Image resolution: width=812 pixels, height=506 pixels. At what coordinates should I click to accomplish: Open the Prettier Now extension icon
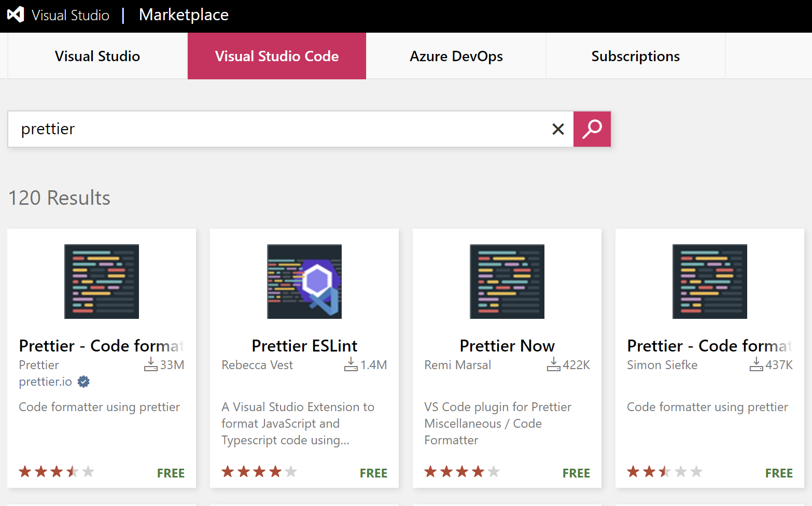pyautogui.click(x=507, y=282)
